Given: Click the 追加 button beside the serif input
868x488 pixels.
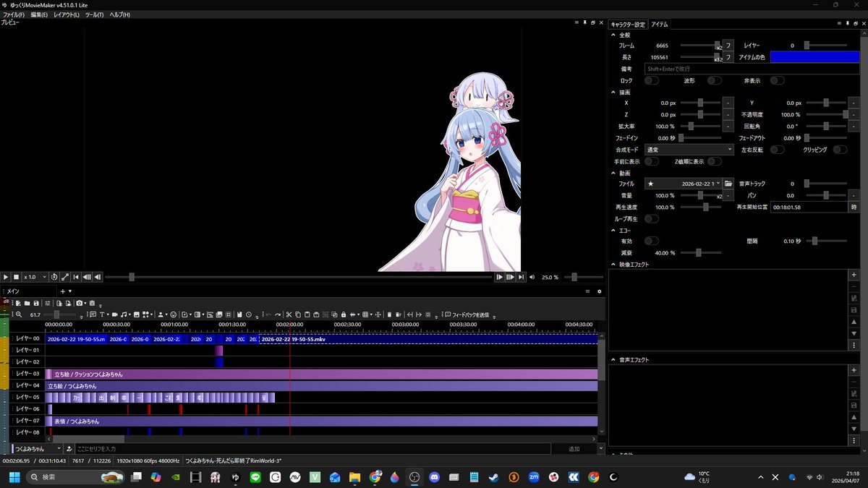Looking at the screenshot, I should [x=574, y=449].
